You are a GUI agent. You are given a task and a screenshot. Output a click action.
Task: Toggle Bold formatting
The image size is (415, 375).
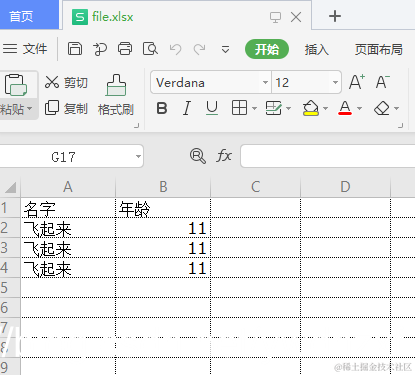(162, 108)
